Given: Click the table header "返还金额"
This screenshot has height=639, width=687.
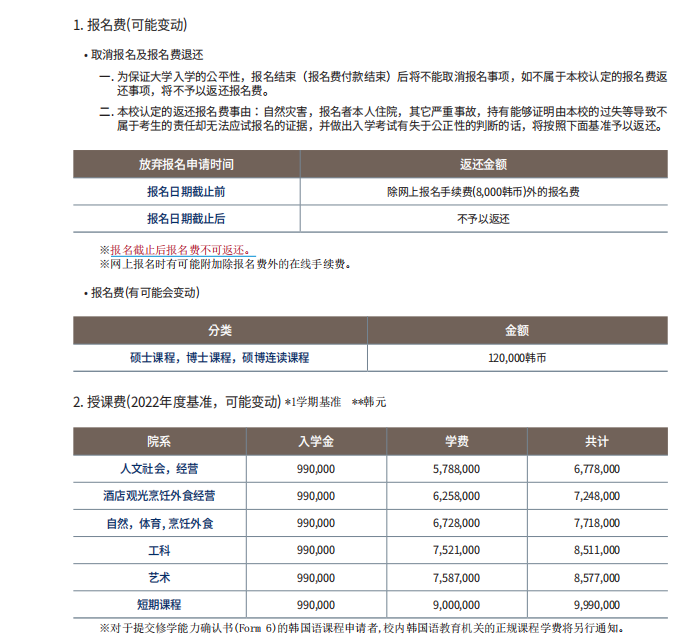Looking at the screenshot, I should (483, 164).
